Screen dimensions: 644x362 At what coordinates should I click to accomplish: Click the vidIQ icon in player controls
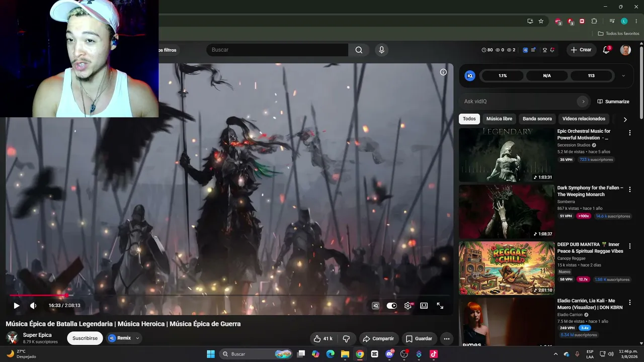(375, 305)
